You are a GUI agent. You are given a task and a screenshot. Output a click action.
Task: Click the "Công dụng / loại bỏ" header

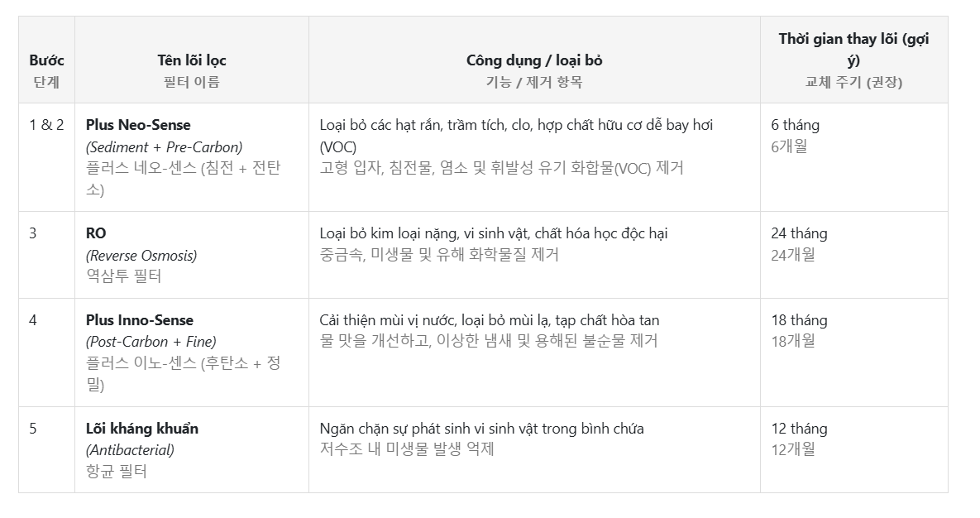coord(534,60)
